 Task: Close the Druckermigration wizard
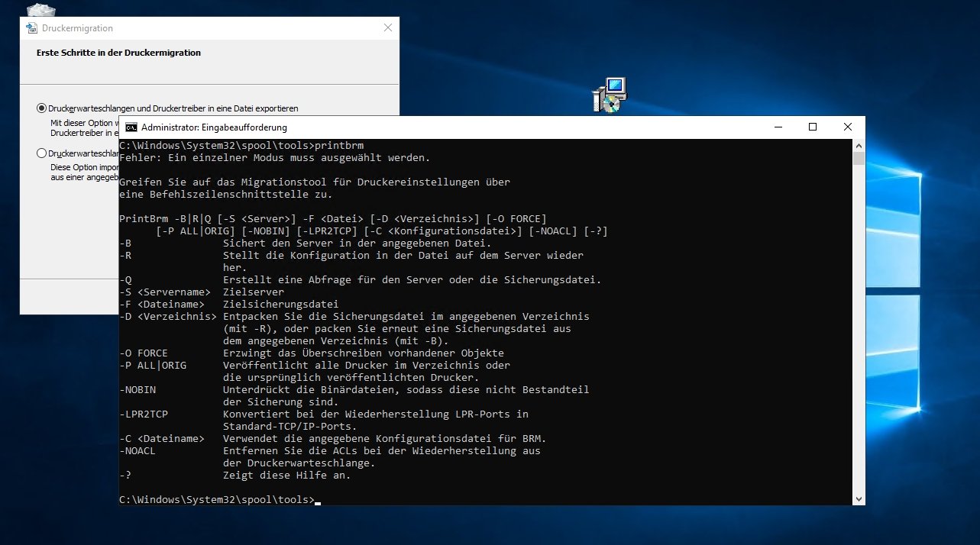(387, 27)
